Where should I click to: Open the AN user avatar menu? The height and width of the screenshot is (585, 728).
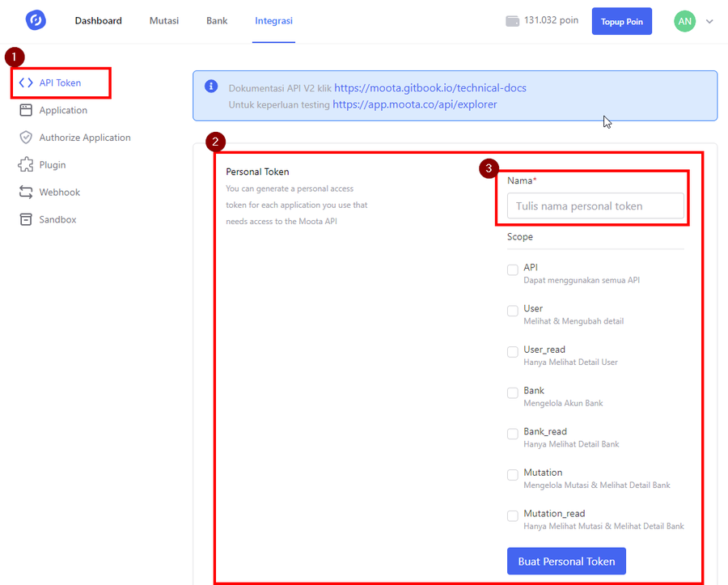coord(684,21)
